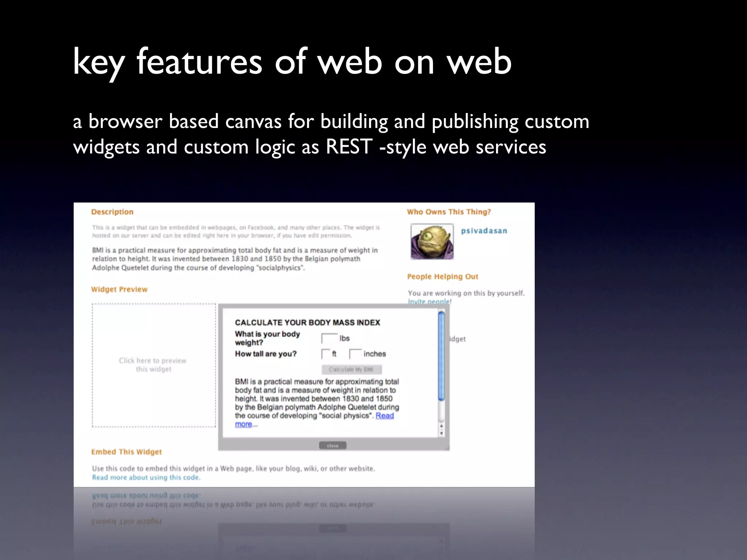The height and width of the screenshot is (560, 747).
Task: Click the Widget Preview heading
Action: 119,289
